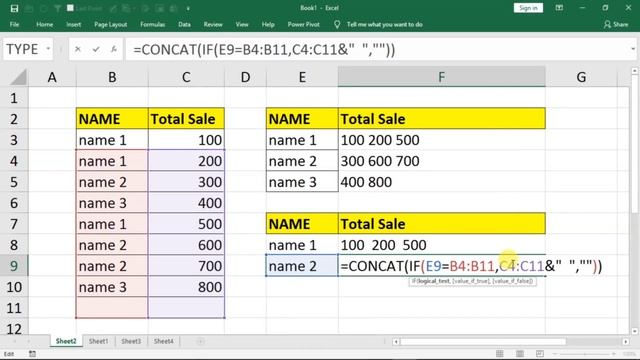This screenshot has width=640, height=360.
Task: Switch to Page Layout view in the status bar
Action: tap(520, 353)
